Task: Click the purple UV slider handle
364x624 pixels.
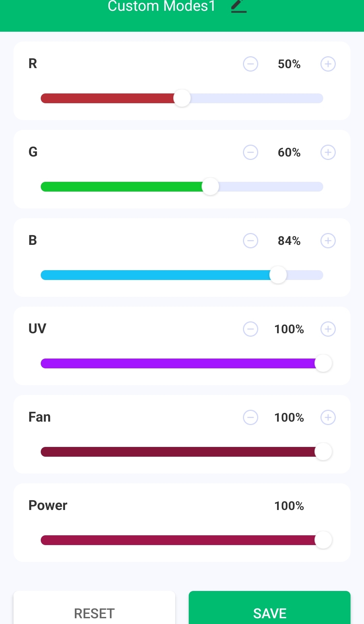Action: pos(323,363)
